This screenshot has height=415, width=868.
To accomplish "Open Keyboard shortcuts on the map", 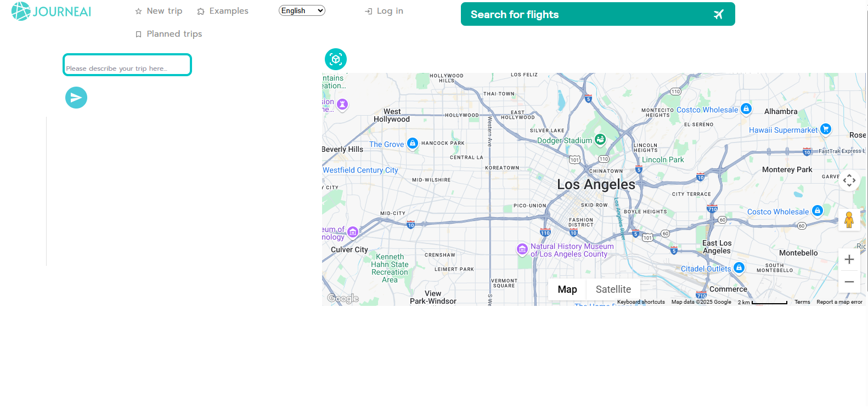I will [641, 302].
